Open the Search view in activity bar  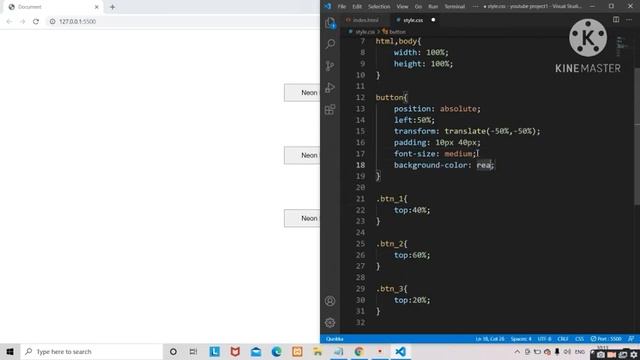coord(330,44)
